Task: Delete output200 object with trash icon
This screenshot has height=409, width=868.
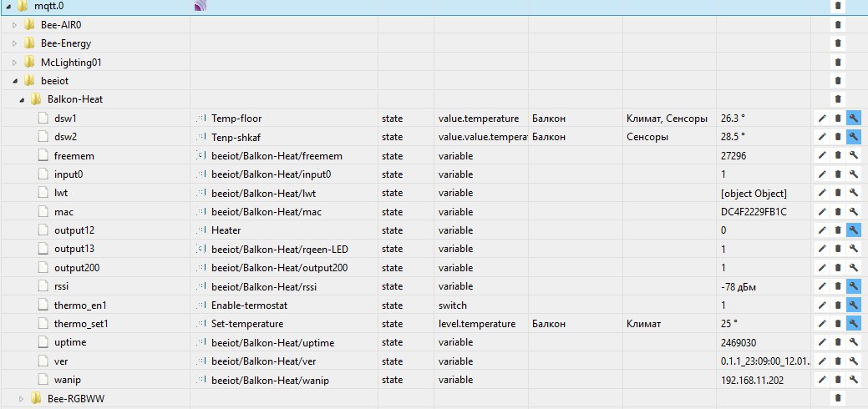Action: [x=838, y=268]
